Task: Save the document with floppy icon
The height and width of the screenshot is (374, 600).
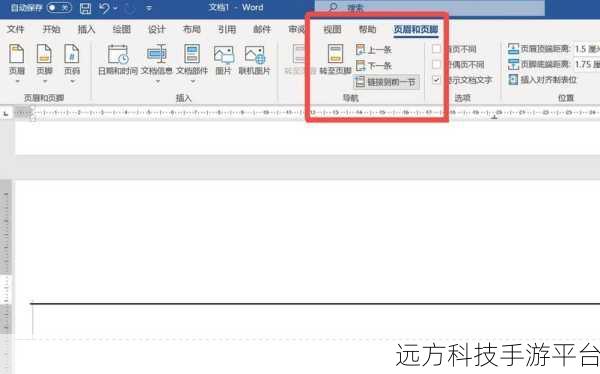Action: pyautogui.click(x=85, y=8)
